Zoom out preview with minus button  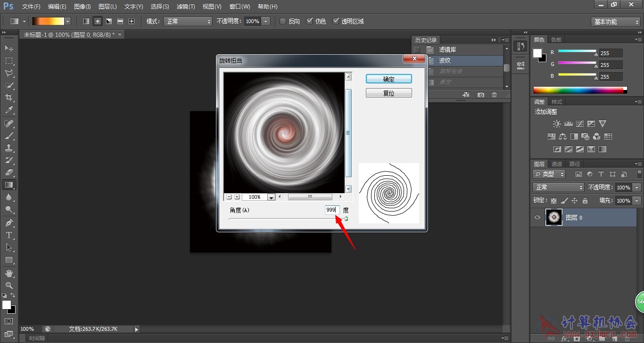coord(229,197)
